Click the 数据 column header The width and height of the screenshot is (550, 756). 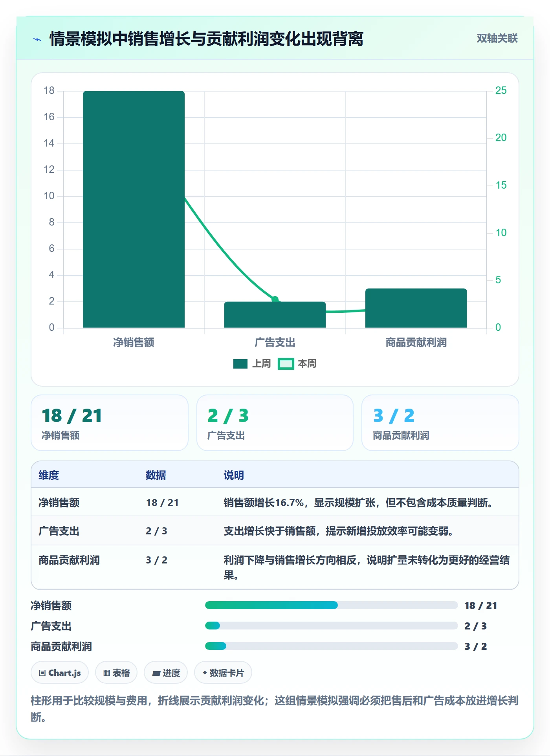[x=156, y=475]
